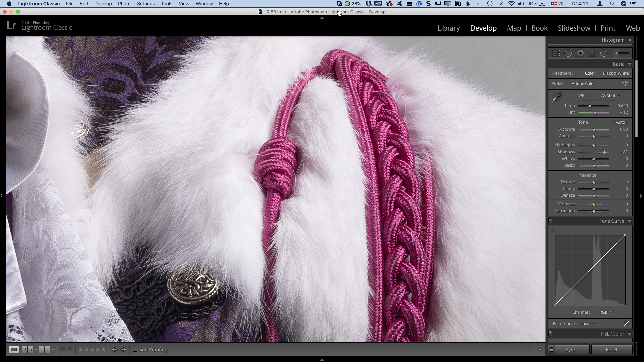Open the Apple menu

tap(9, 4)
